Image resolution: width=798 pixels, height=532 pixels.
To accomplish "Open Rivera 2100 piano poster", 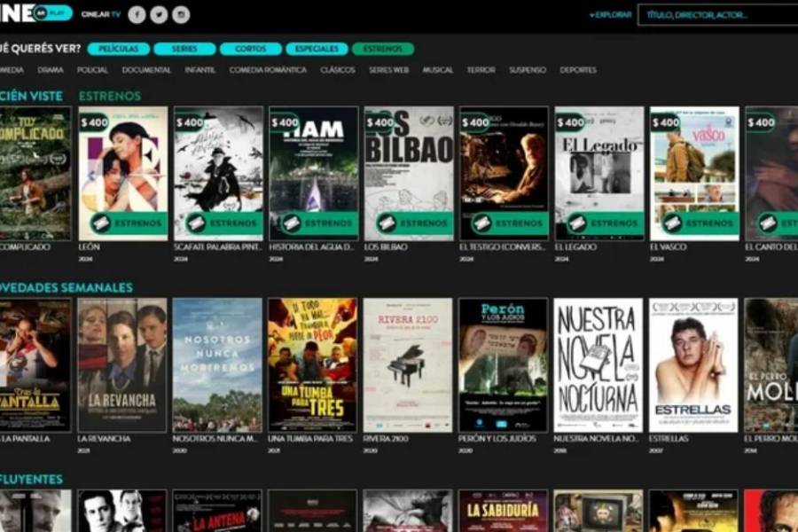I will pyautogui.click(x=408, y=365).
